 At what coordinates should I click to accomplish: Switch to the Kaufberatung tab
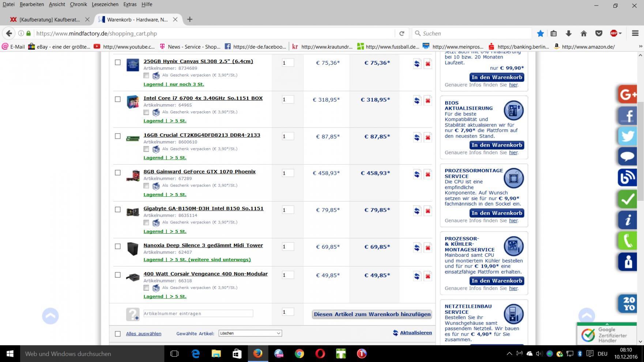pos(50,19)
